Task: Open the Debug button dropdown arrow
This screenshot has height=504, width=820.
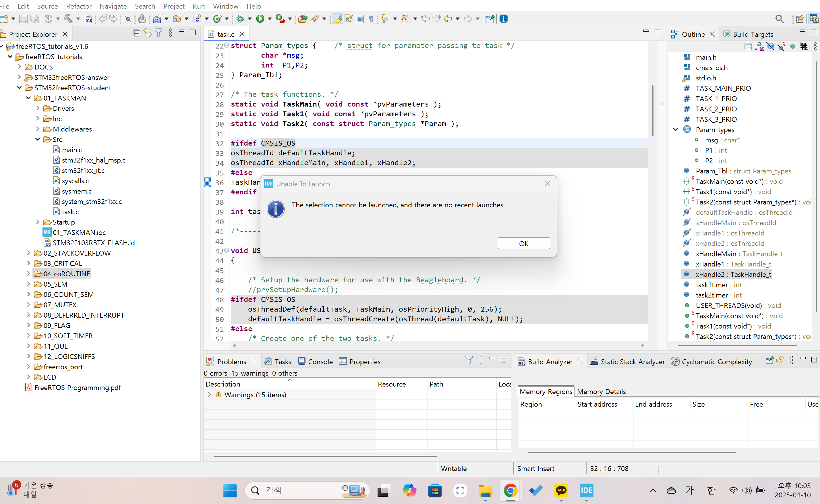Action: point(250,19)
